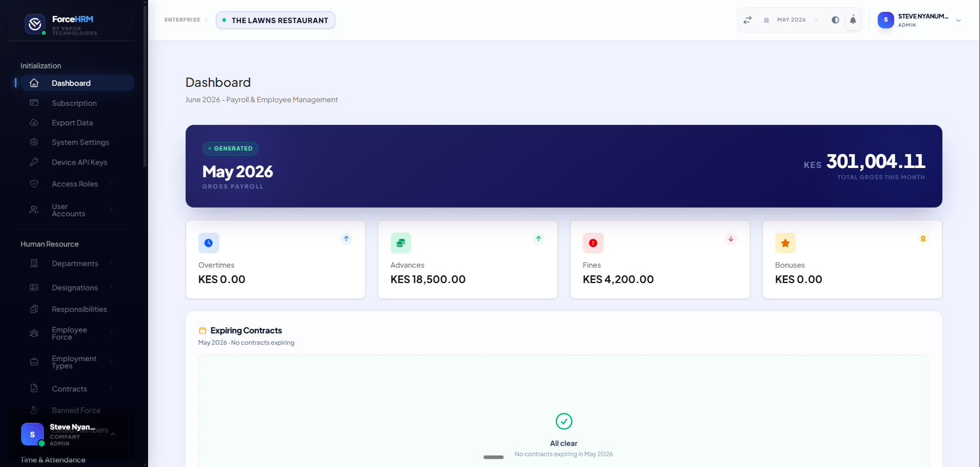Click the Responsibilities clipboard icon

point(34,309)
